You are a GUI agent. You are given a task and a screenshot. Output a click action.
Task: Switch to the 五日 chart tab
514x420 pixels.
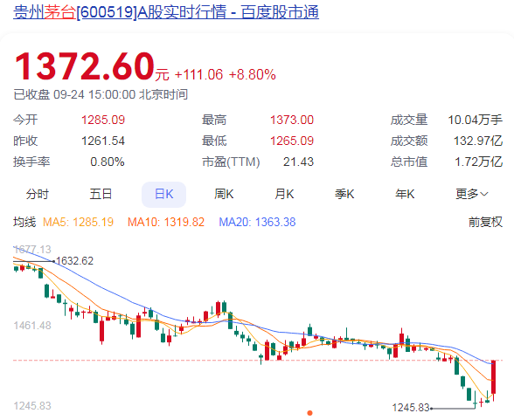tap(101, 194)
